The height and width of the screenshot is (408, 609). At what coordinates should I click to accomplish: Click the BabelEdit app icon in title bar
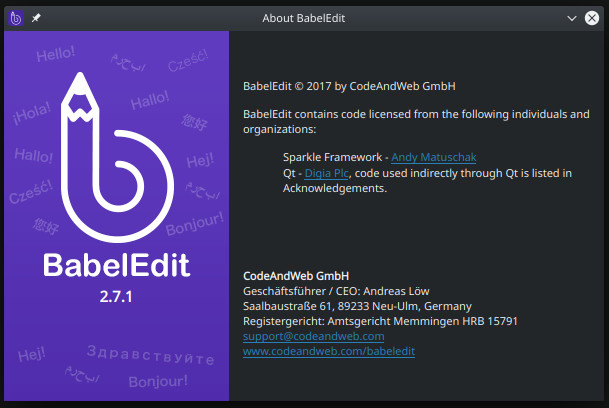pyautogui.click(x=16, y=18)
